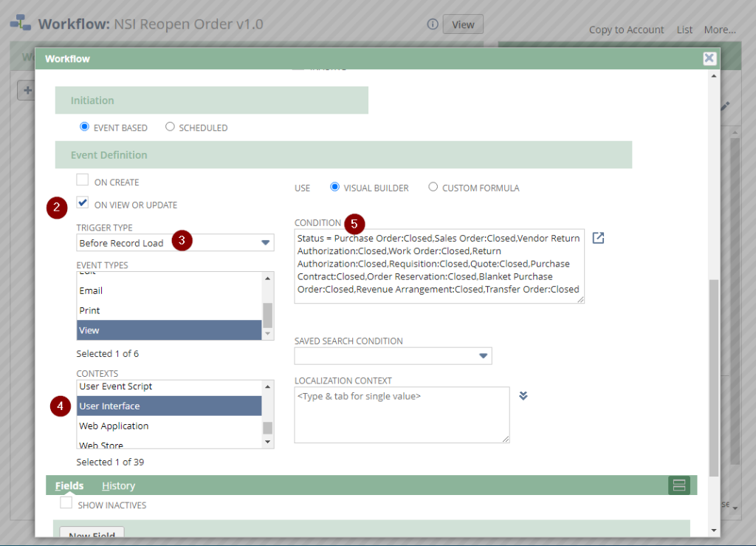Click the Localization Context textarea resize grip
756x546 pixels.
click(506, 439)
